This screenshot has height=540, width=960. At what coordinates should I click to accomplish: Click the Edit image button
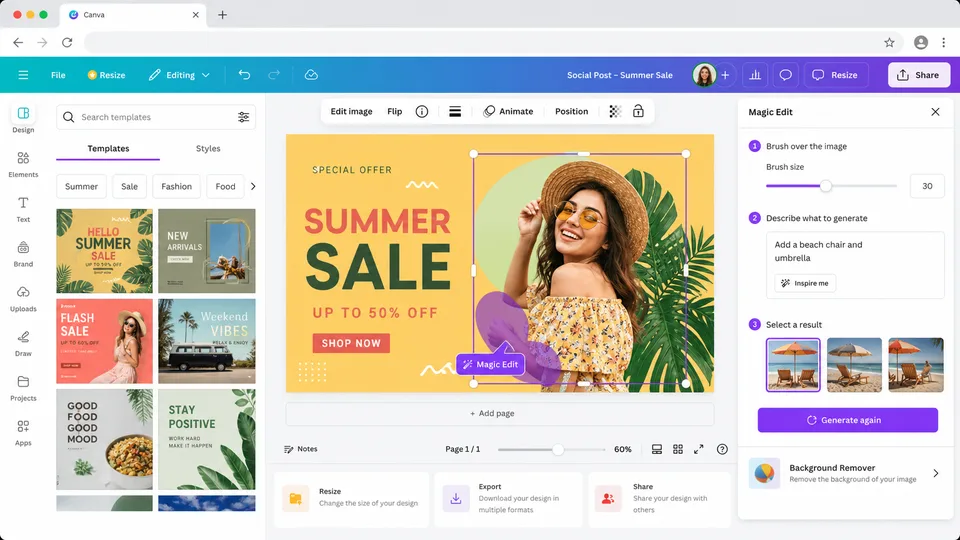tap(351, 111)
